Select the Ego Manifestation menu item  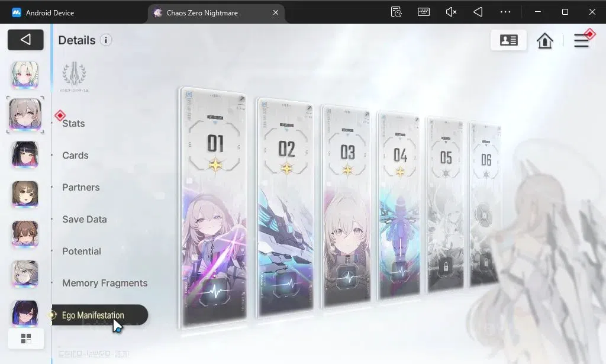point(99,315)
